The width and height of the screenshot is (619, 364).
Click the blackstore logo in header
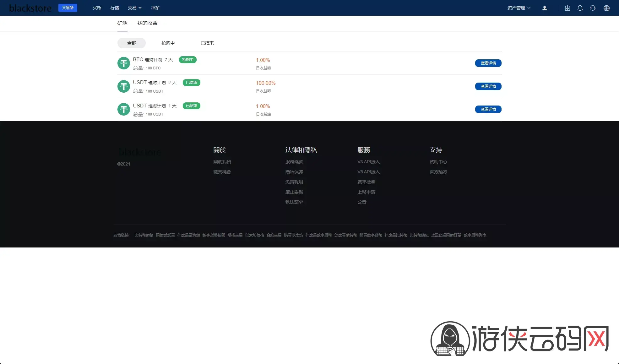tap(30, 8)
